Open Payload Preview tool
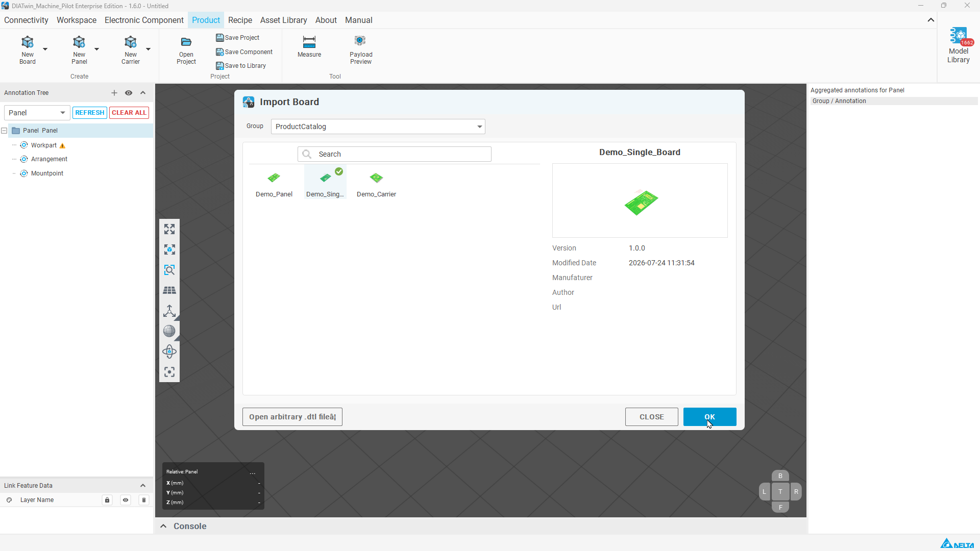This screenshot has width=980, height=551. [361, 50]
